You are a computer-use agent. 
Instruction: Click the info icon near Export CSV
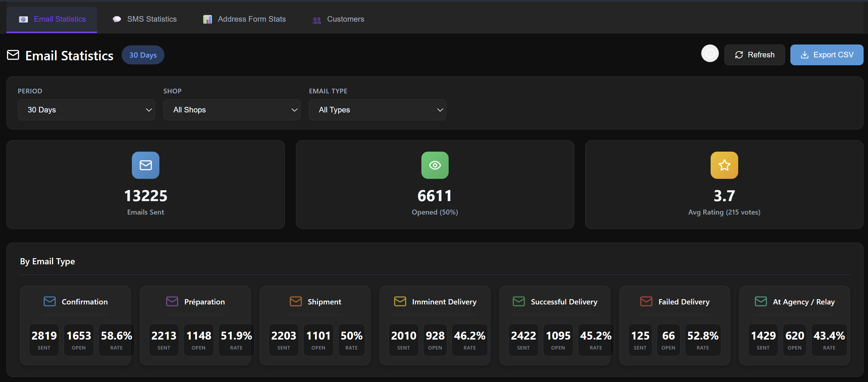click(x=710, y=53)
